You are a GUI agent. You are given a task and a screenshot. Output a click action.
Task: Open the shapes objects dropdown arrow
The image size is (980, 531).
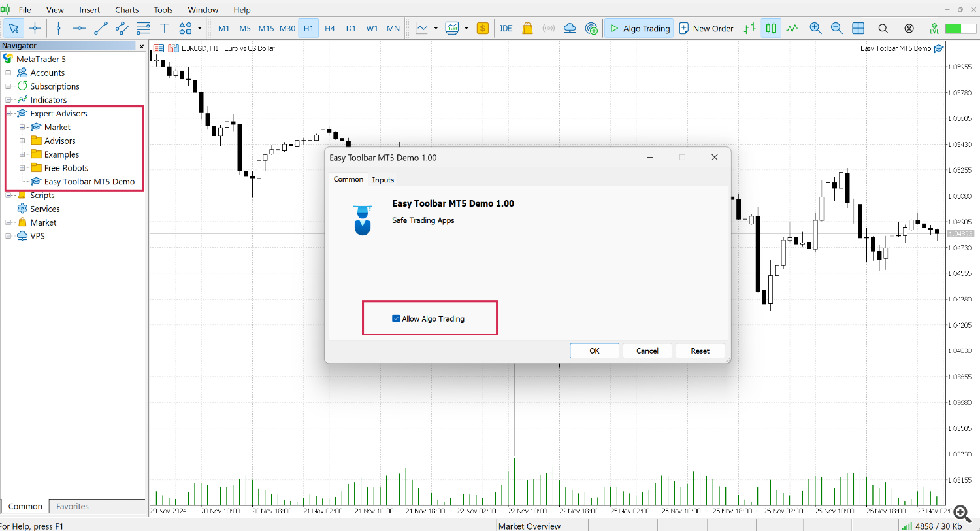[199, 28]
